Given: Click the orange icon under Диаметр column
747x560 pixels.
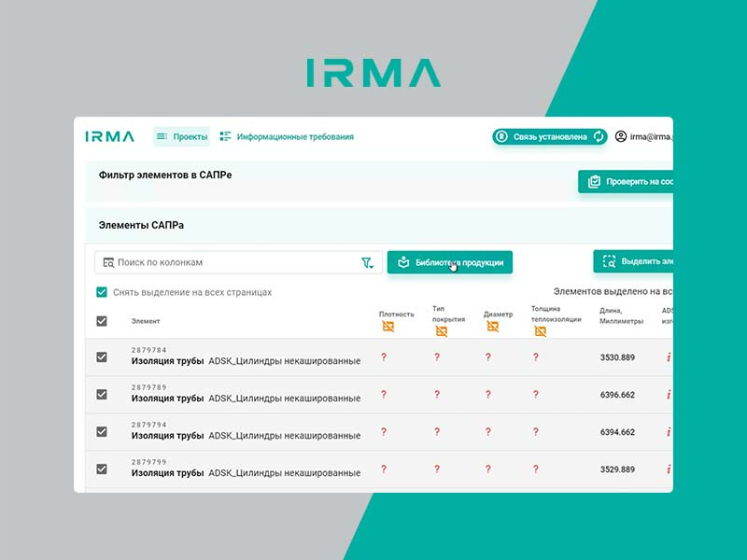Looking at the screenshot, I should pyautogui.click(x=491, y=327).
